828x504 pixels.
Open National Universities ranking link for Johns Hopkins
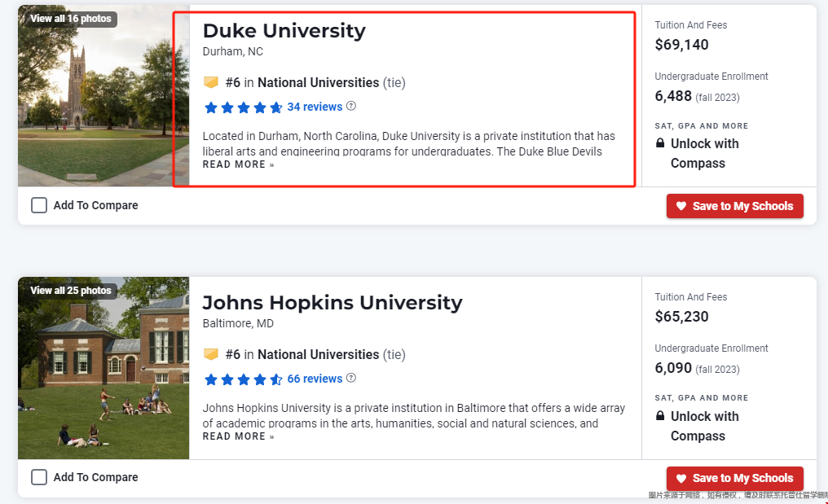point(319,355)
